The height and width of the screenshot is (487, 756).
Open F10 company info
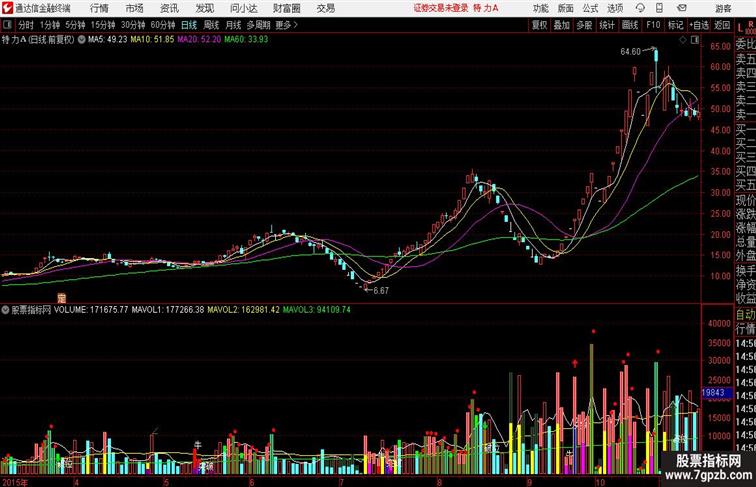click(653, 25)
